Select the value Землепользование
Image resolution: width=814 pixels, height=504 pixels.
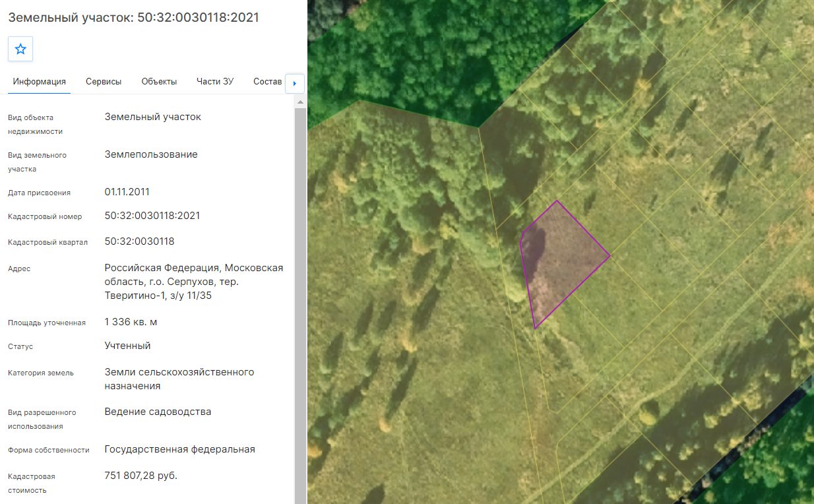pos(151,154)
